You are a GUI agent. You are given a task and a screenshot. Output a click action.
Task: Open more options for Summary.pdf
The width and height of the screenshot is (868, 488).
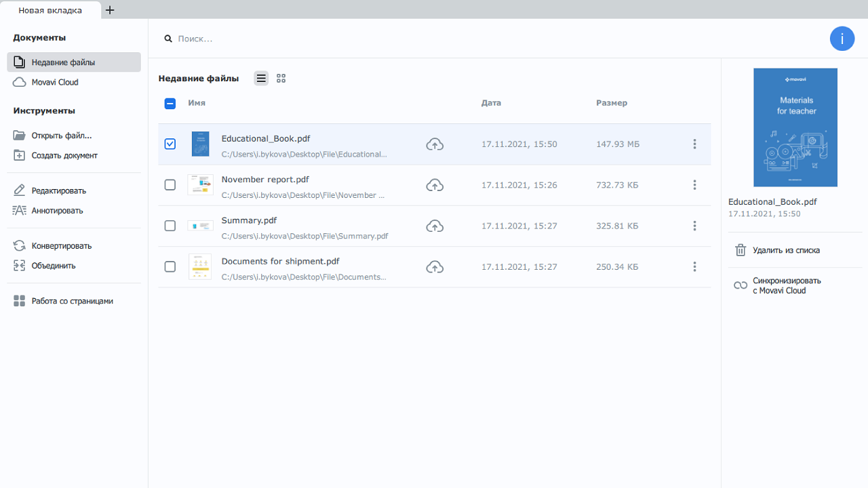click(694, 226)
